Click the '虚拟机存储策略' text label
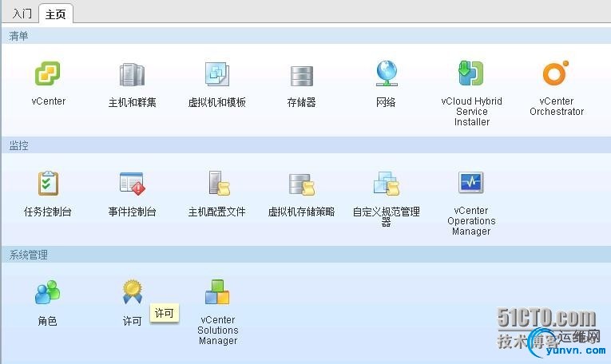 [301, 212]
